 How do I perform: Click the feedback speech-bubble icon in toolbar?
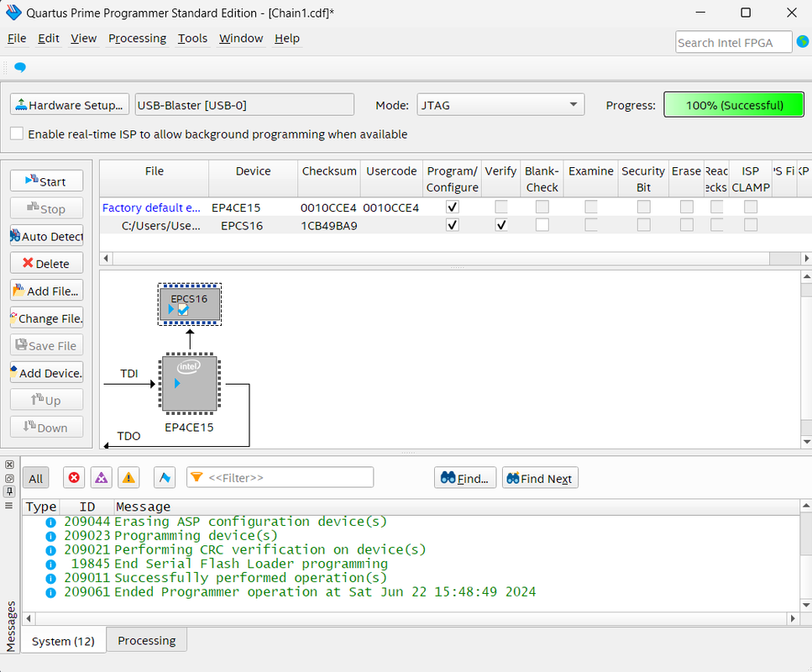click(x=19, y=67)
